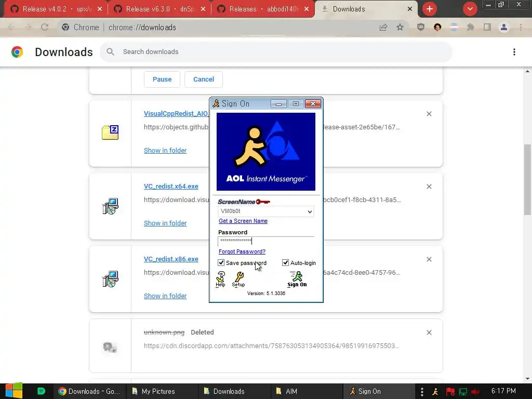
Task: Open the VisualCppRedist_AIO file link
Action: point(176,114)
